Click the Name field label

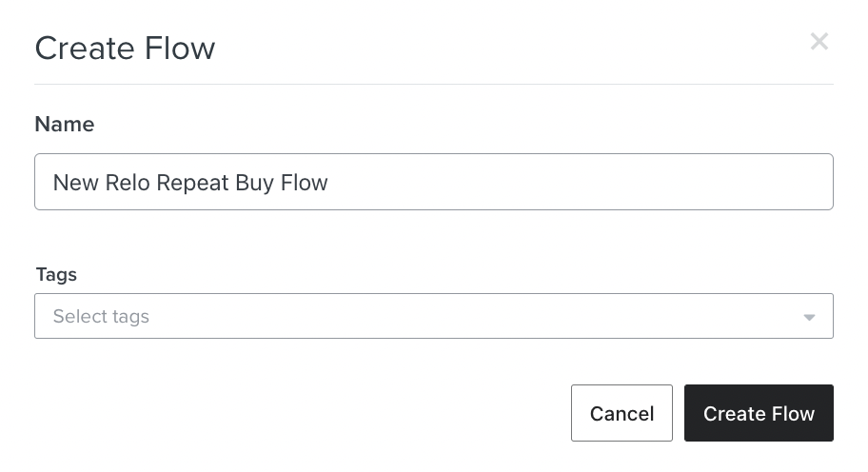[x=65, y=124]
